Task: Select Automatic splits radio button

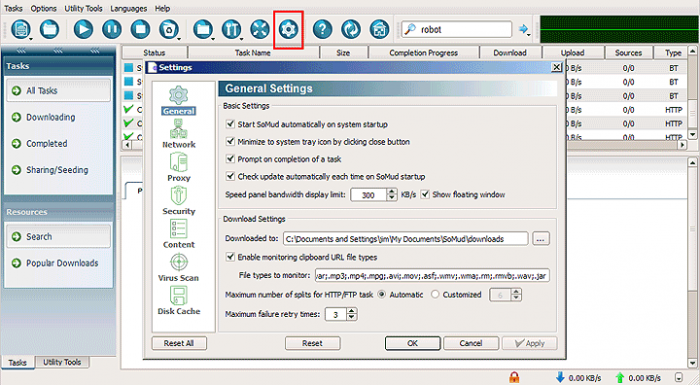Action: click(x=382, y=294)
